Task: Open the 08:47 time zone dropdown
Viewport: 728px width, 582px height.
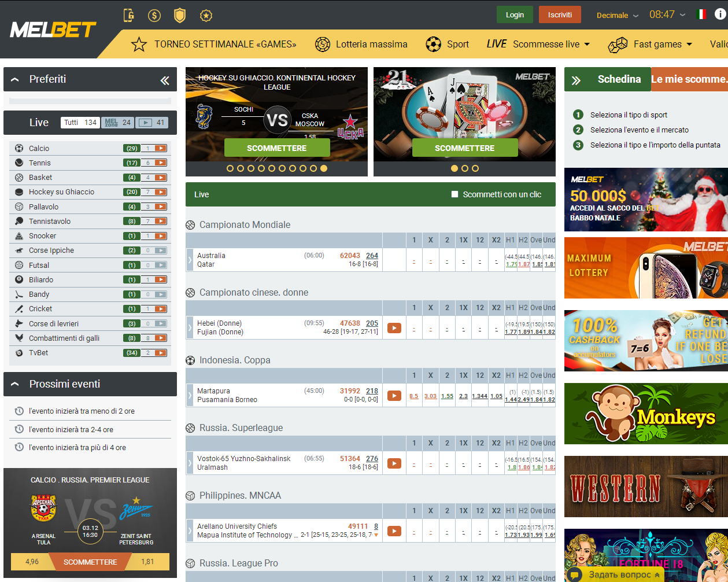Action: click(667, 14)
